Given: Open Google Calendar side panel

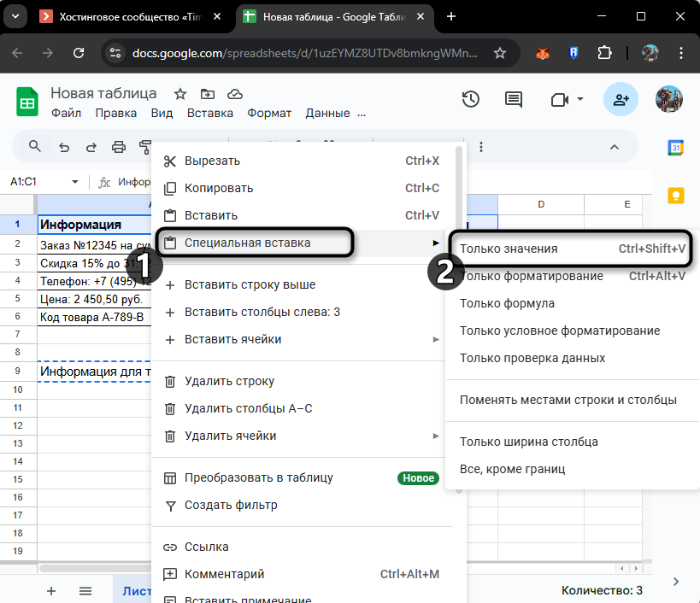Looking at the screenshot, I should 675,148.
